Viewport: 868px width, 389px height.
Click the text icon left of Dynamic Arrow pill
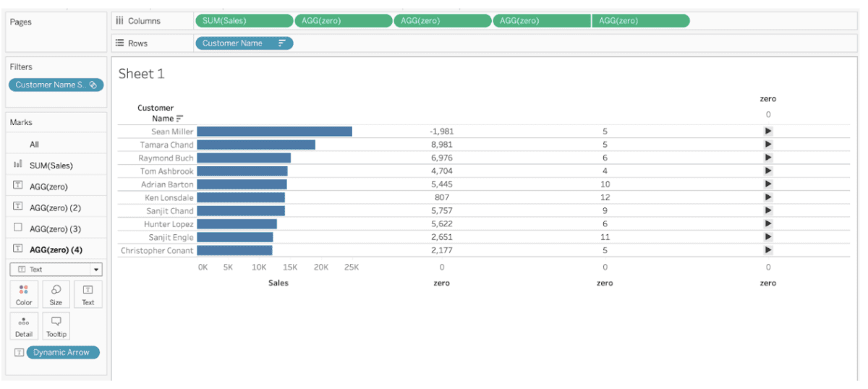click(19, 353)
